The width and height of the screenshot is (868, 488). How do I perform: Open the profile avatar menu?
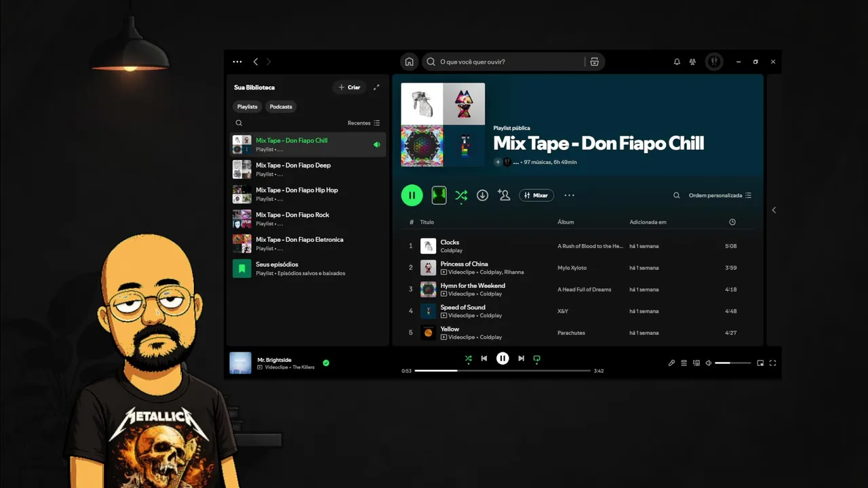point(714,62)
